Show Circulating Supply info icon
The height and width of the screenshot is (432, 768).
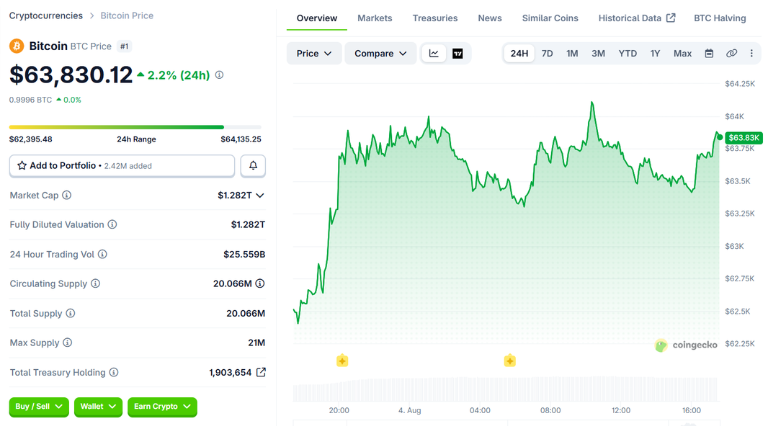click(96, 284)
